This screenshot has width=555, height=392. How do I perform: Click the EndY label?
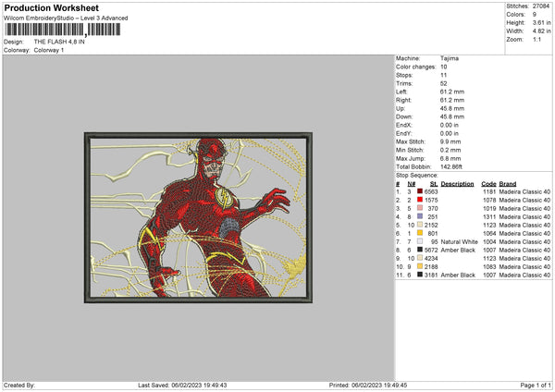404,133
